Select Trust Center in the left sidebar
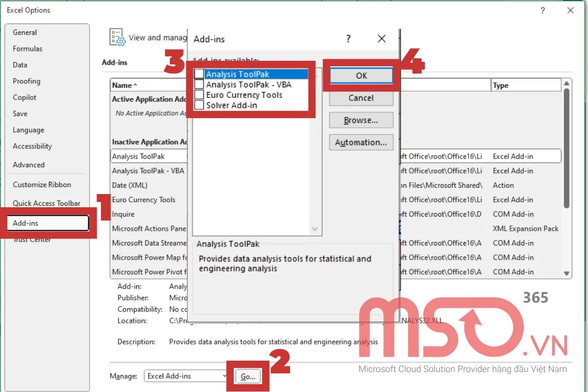 click(31, 239)
